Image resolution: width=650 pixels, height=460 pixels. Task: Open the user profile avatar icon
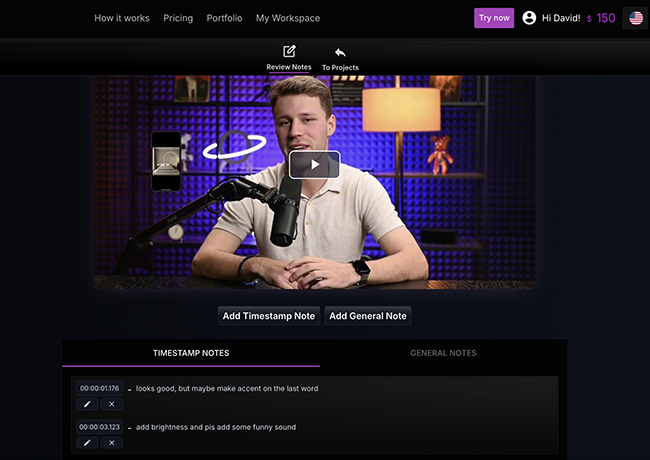(529, 18)
